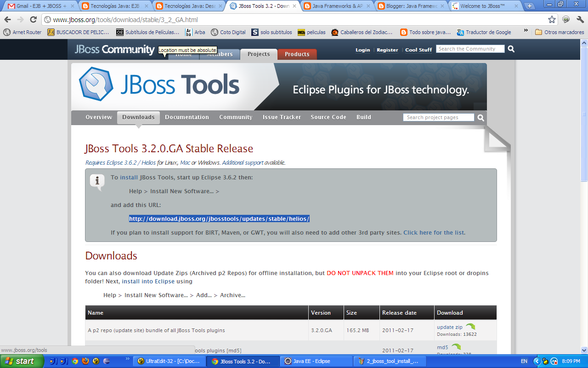Click the first JI quick launch icon

[53, 361]
